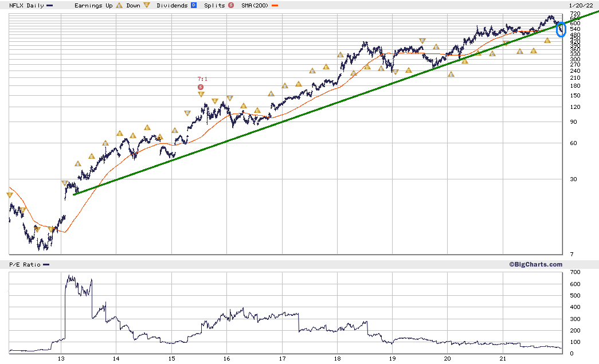The image size is (599, 364).
Task: Click the 400 label on P/E axis
Action: pyautogui.click(x=575, y=307)
